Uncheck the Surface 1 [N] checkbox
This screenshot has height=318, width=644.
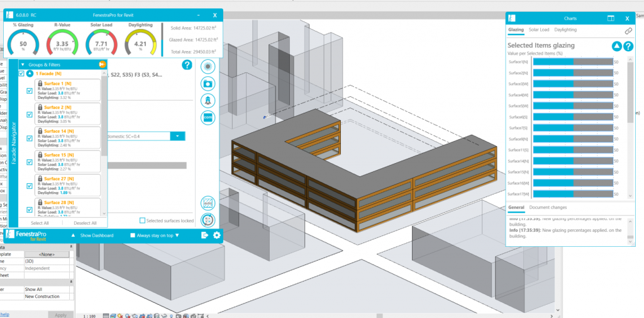[29, 91]
